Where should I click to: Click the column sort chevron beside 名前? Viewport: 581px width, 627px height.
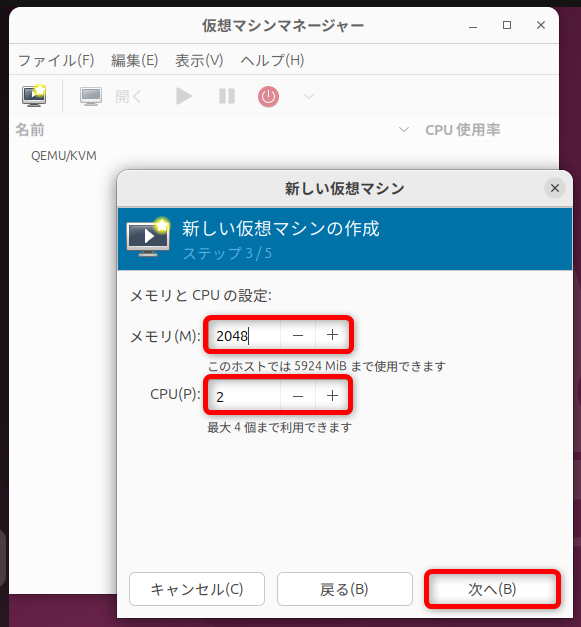[x=404, y=130]
